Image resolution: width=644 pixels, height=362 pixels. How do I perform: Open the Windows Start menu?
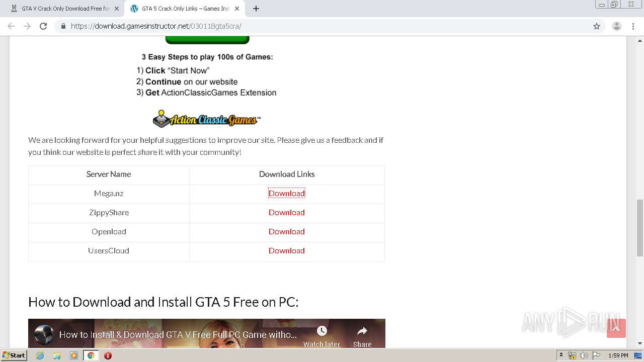click(x=14, y=355)
